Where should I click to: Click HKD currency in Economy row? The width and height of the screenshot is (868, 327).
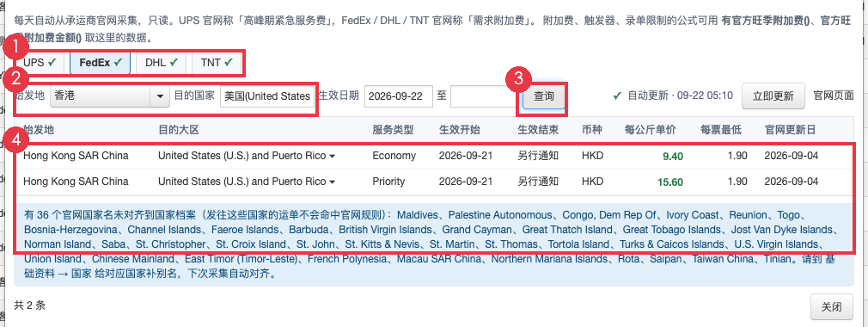pos(593,156)
